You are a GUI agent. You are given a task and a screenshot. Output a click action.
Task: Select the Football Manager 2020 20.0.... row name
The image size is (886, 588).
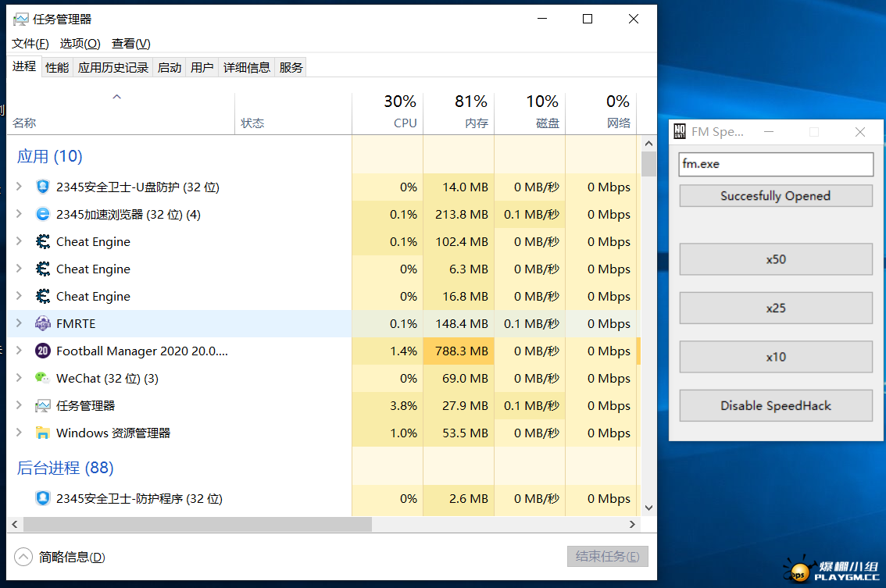(142, 351)
